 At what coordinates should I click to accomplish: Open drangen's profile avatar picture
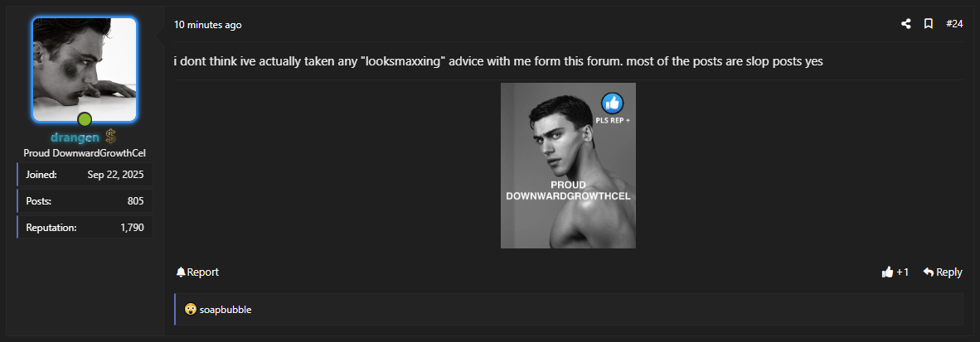click(85, 69)
